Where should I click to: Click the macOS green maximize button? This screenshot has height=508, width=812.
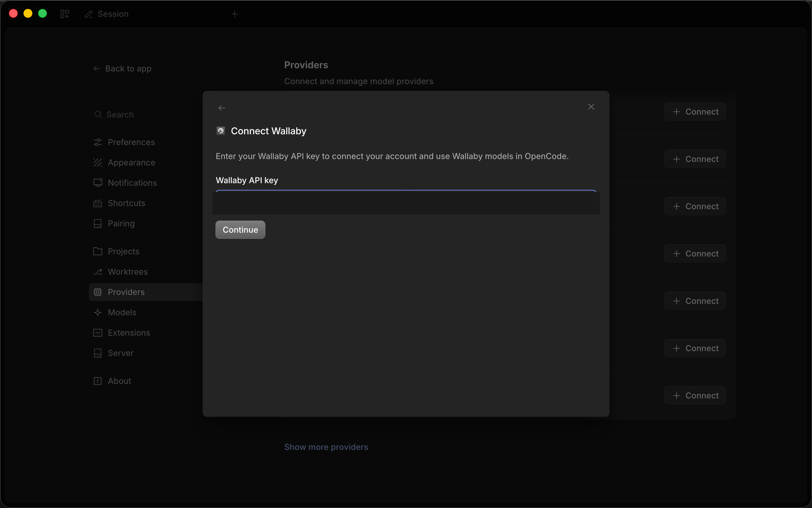(x=43, y=13)
